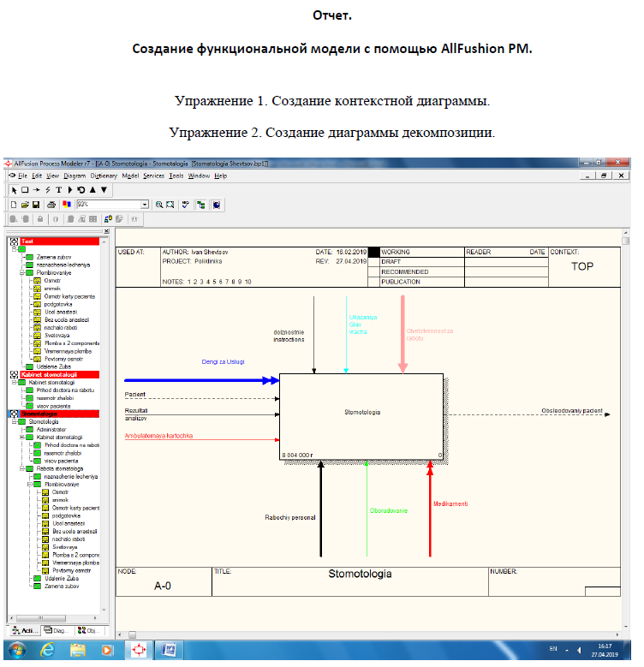This screenshot has height=667, width=644.
Task: Click the Open model folder icon
Action: (x=25, y=205)
